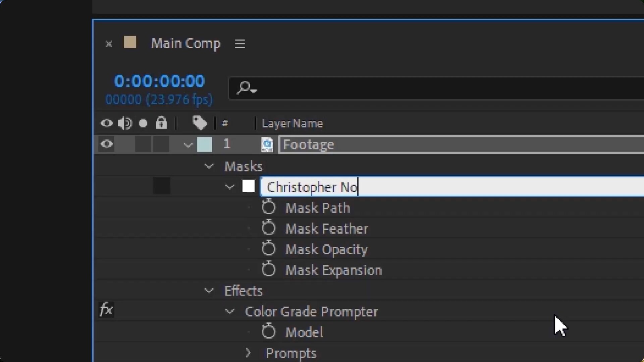Toggle the Footage layer lock switch
Viewport: 644px width, 362px height.
point(161,144)
